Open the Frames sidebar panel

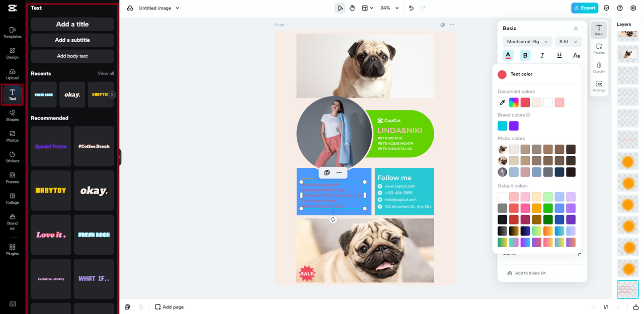click(12, 178)
